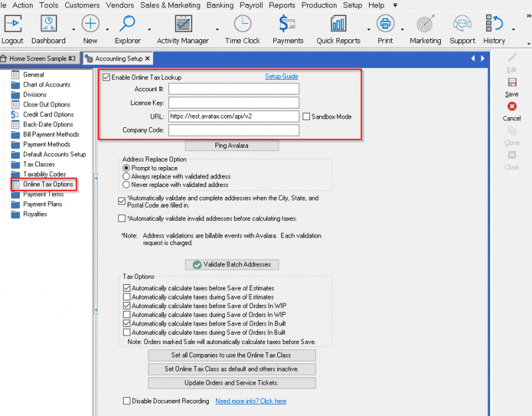532x416 pixels.
Task: Open the Customers menu
Action: tap(82, 5)
